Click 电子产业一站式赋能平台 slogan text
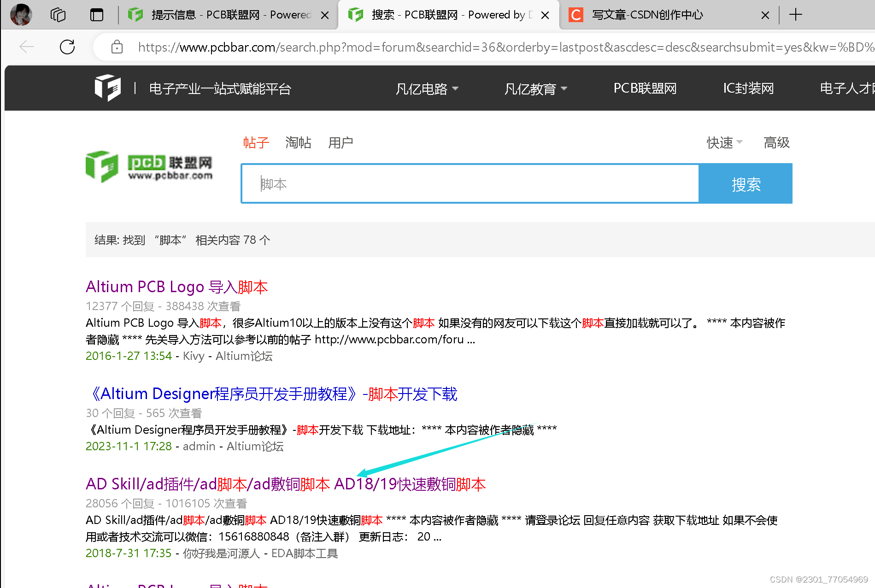This screenshot has width=875, height=588. pos(220,88)
